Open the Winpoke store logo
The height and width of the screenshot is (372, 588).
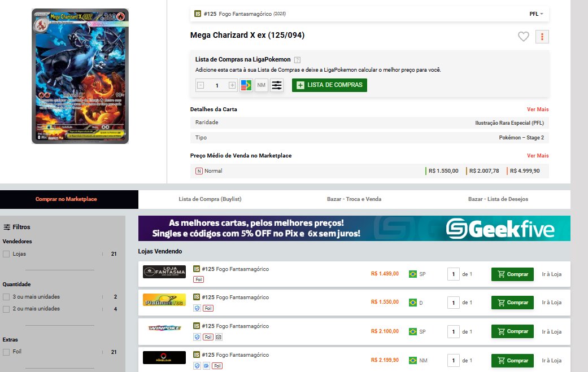pyautogui.click(x=164, y=328)
